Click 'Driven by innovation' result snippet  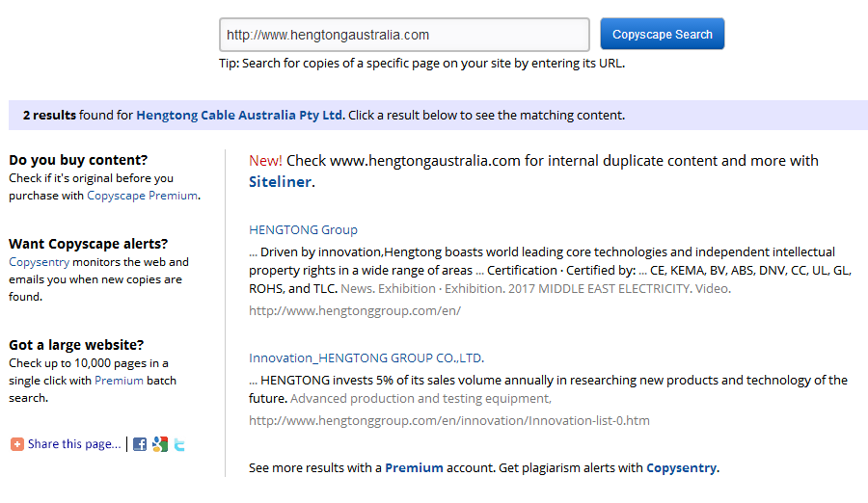coord(551,270)
